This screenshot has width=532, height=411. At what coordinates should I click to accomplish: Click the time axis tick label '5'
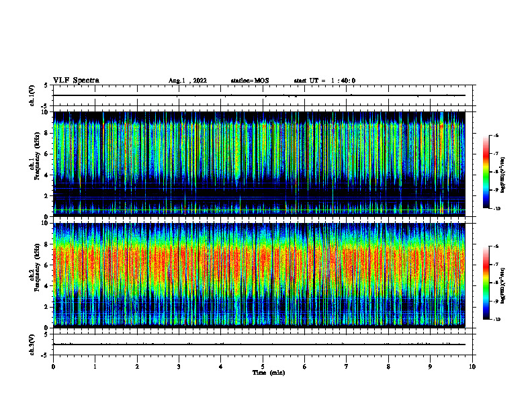tap(263, 367)
